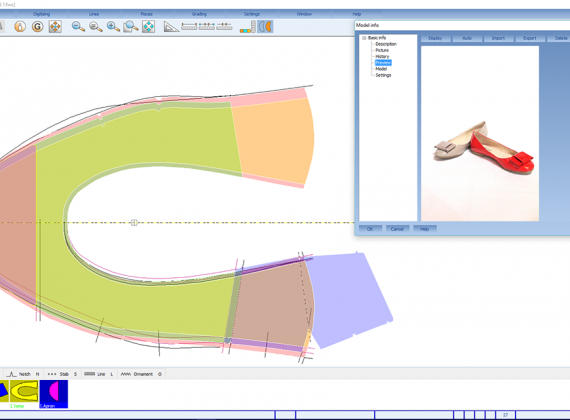
Task: Toggle the highlighted orange shell pieces icon
Action: (x=265, y=27)
